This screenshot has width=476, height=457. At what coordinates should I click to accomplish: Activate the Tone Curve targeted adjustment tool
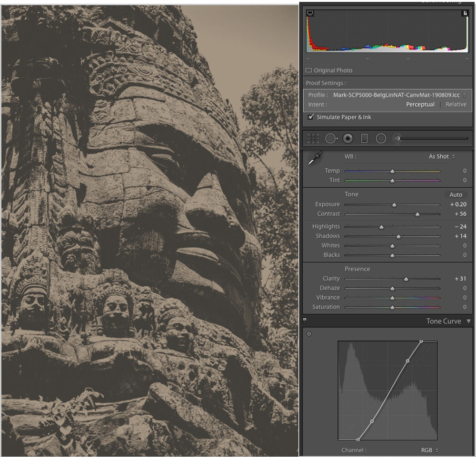(309, 334)
